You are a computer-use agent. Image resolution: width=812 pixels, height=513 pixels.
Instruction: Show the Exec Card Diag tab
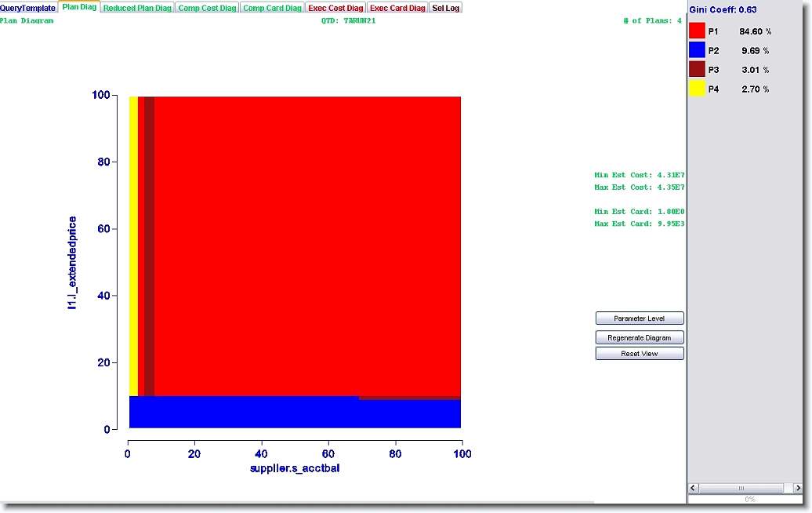tap(397, 8)
